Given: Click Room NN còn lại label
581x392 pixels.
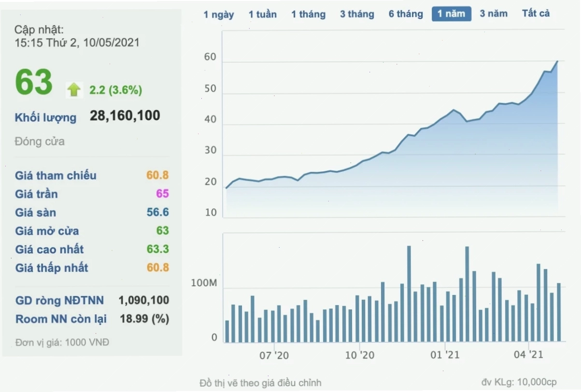Looking at the screenshot, I should 61,319.
